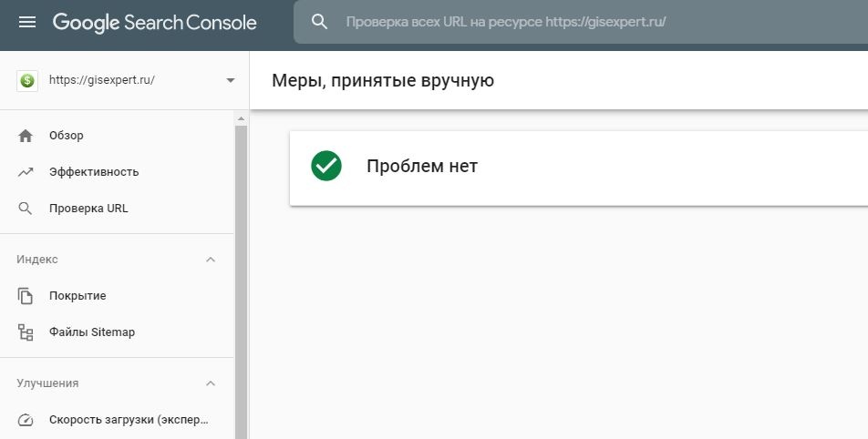Click the home icon beside Обзор
868x439 pixels.
[x=26, y=136]
